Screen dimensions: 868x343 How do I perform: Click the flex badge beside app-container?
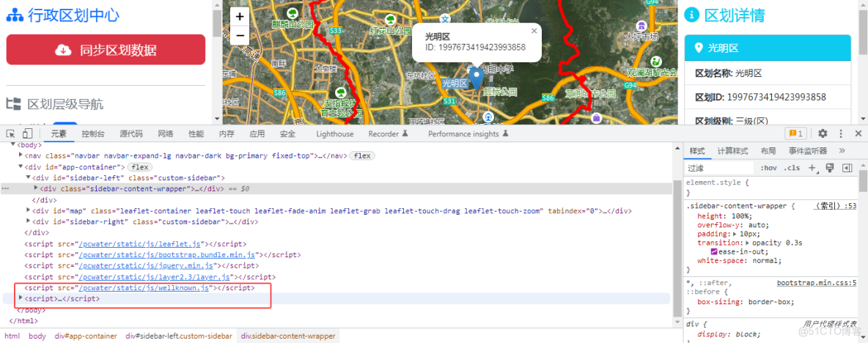pyautogui.click(x=139, y=166)
